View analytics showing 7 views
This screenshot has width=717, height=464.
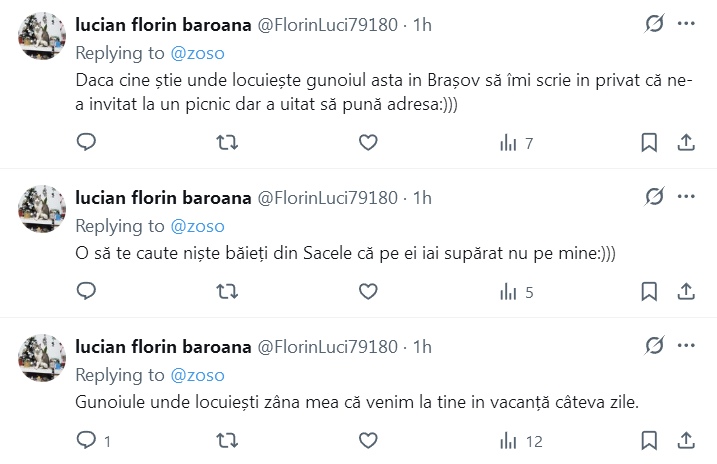pyautogui.click(x=515, y=143)
